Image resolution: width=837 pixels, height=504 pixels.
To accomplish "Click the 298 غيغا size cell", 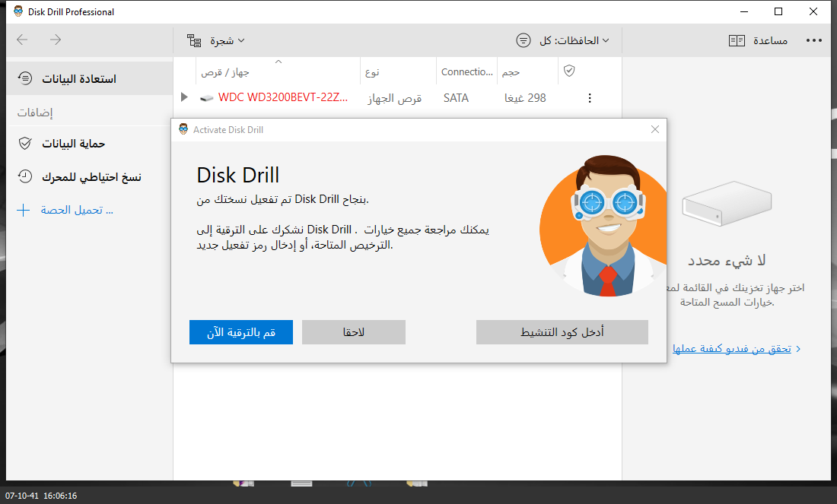I will tap(525, 98).
